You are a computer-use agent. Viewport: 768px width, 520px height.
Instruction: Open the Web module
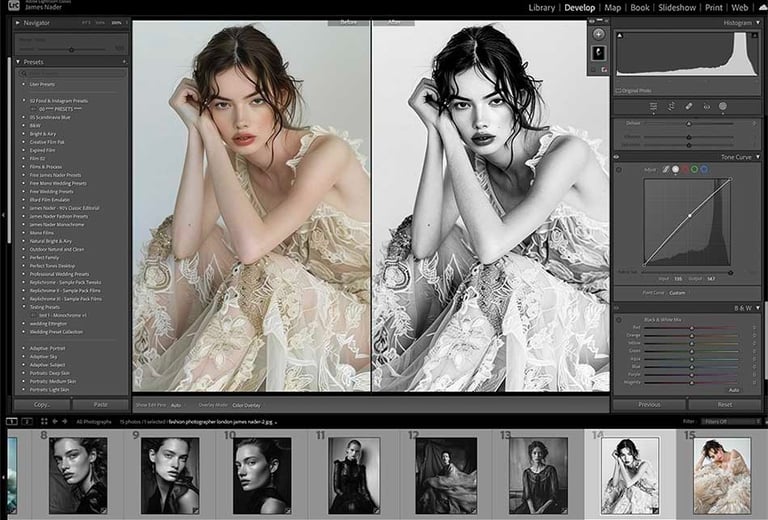[x=740, y=7]
